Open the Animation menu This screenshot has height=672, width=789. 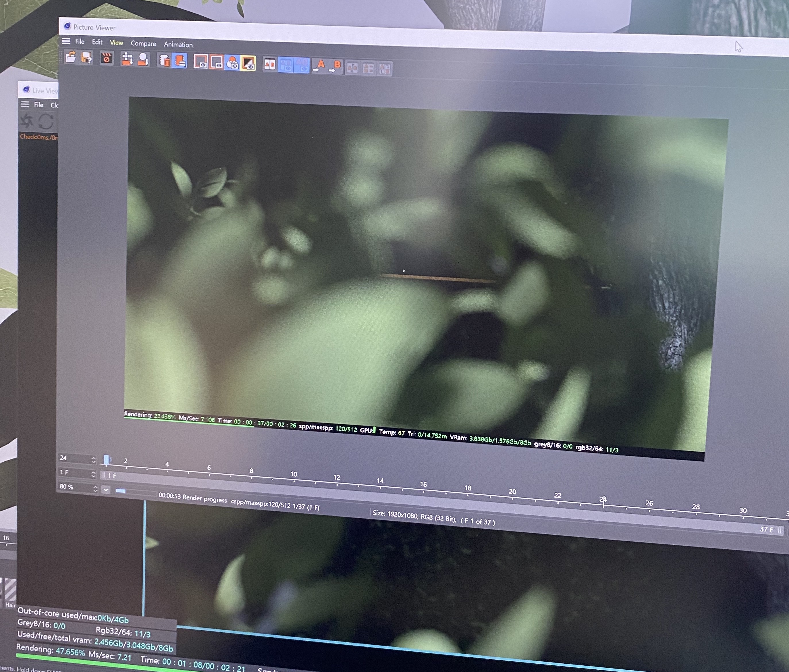click(x=178, y=45)
